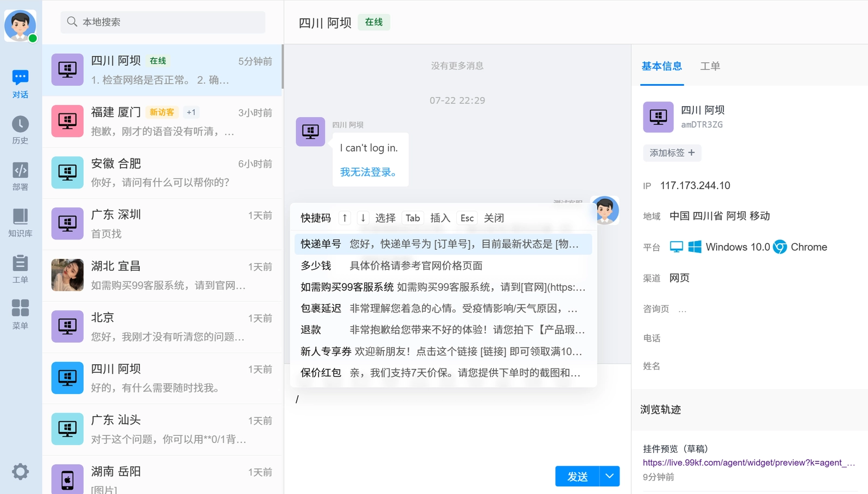Open the 对话 chat section in sidebar
Image resolution: width=868 pixels, height=494 pixels.
pyautogui.click(x=20, y=84)
